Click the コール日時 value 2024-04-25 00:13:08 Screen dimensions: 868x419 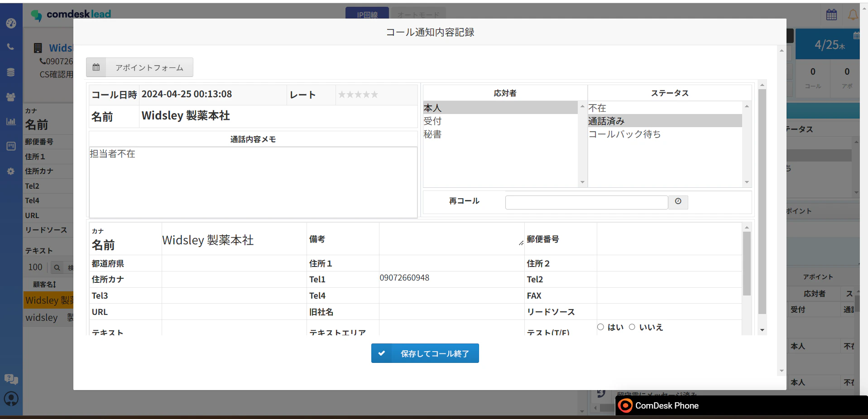coord(187,94)
